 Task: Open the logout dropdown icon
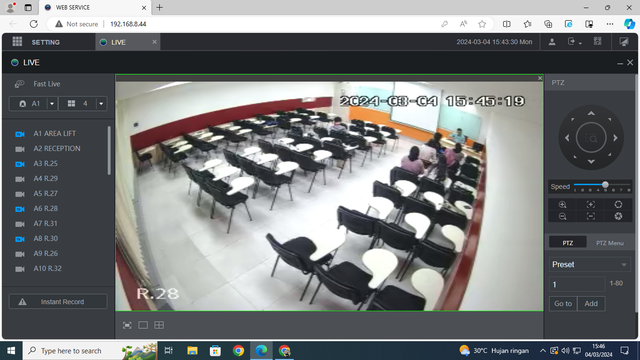pyautogui.click(x=574, y=42)
